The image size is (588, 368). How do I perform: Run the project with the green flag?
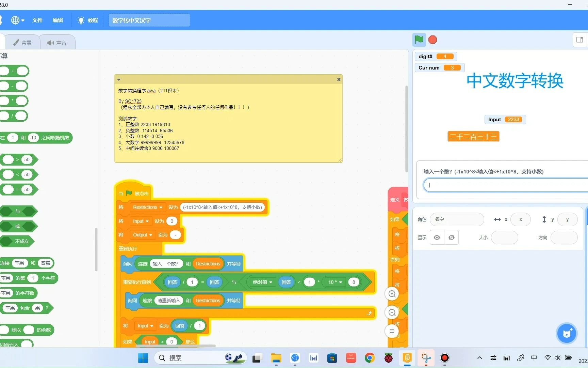point(419,40)
